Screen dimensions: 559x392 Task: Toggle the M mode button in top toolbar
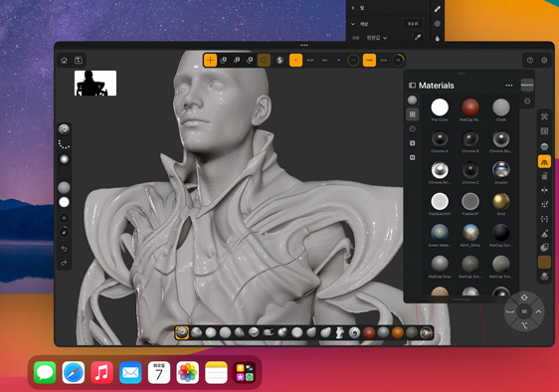coord(338,61)
